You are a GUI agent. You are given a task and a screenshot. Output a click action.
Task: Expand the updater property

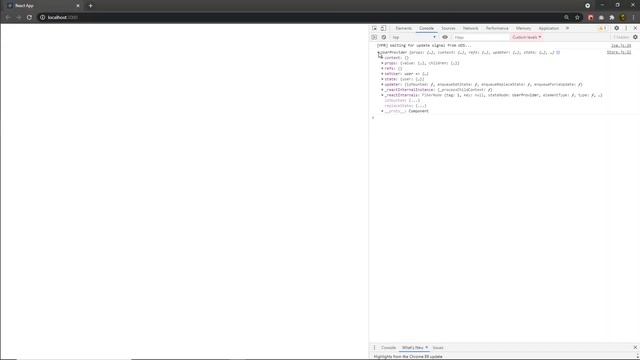click(382, 84)
